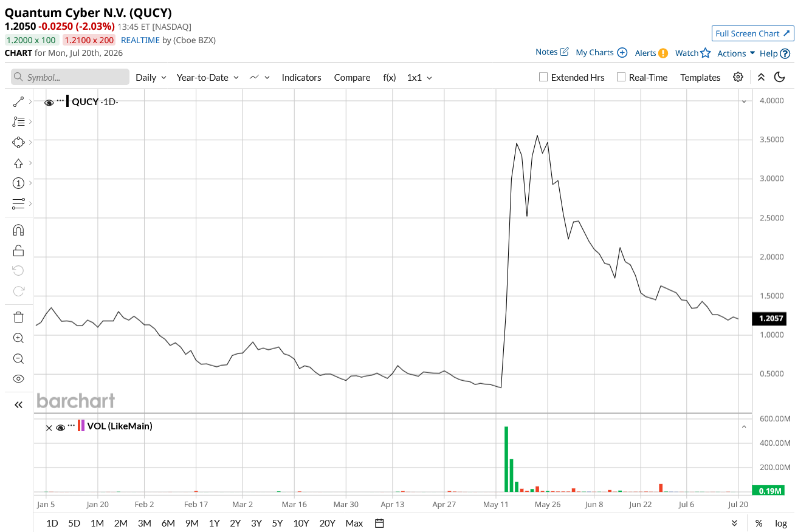Open the Fibonacci/list tools icon
The width and height of the screenshot is (795, 532).
coord(18,122)
